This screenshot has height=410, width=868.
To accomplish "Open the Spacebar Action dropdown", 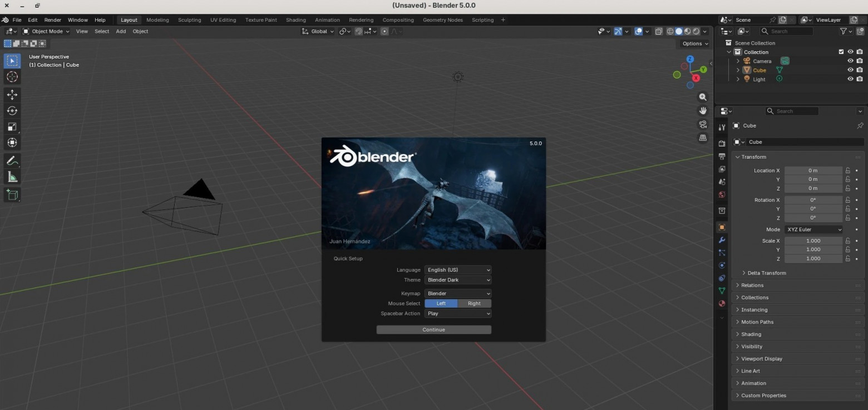I will [458, 314].
